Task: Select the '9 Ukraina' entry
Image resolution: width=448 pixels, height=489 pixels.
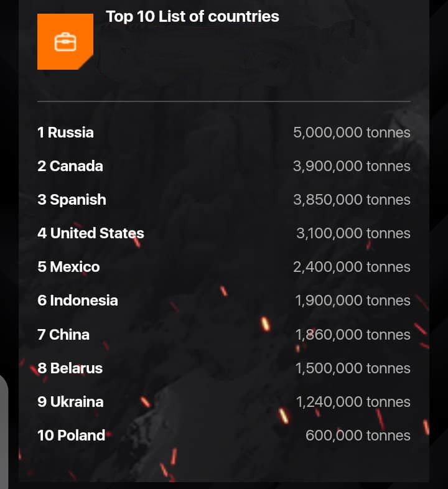Action: click(x=70, y=402)
